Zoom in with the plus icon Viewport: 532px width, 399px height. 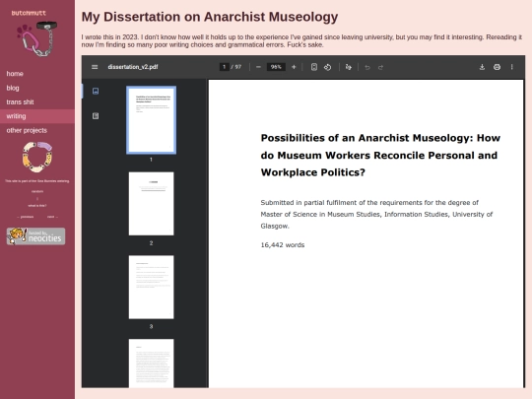click(x=294, y=67)
